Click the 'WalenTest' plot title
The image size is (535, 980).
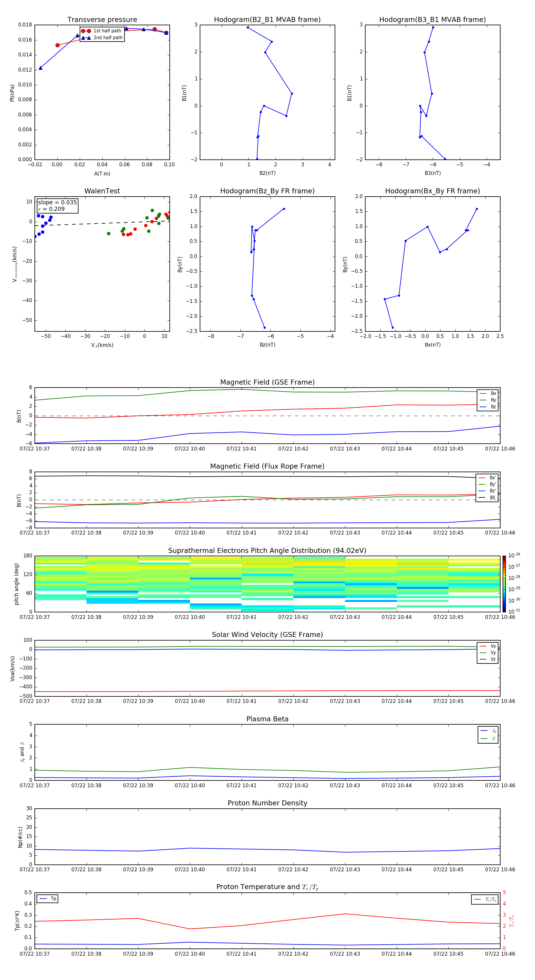(x=102, y=191)
